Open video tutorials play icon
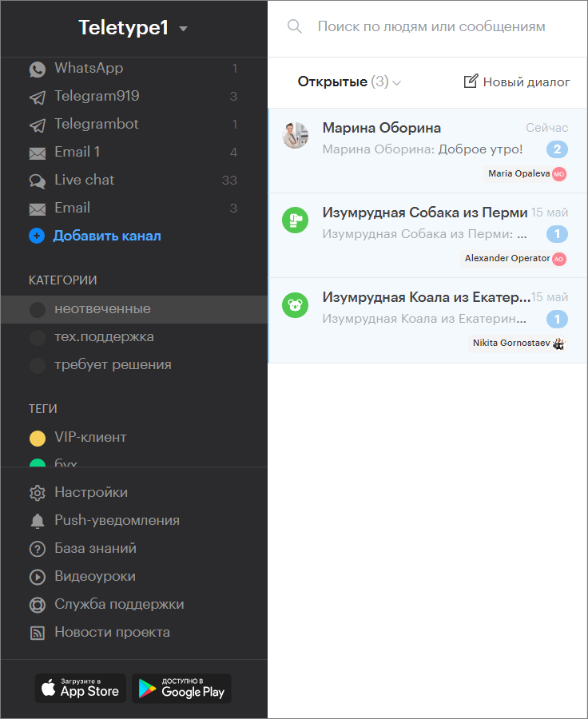 click(x=38, y=577)
